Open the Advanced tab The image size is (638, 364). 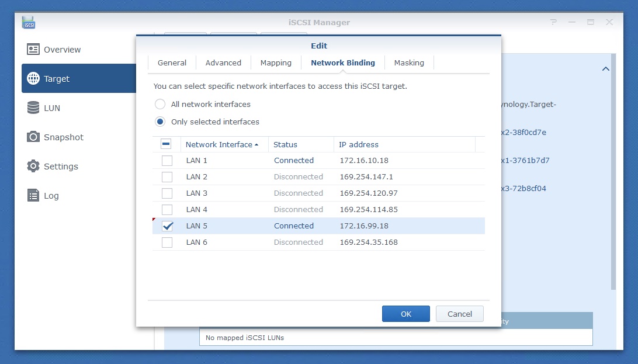[223, 63]
